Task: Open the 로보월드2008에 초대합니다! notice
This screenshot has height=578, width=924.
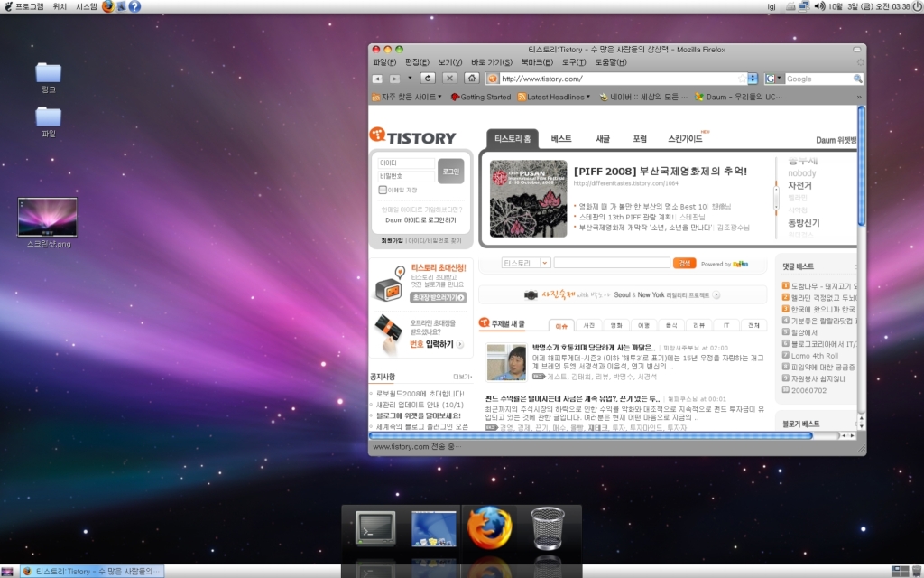Action: click(420, 394)
